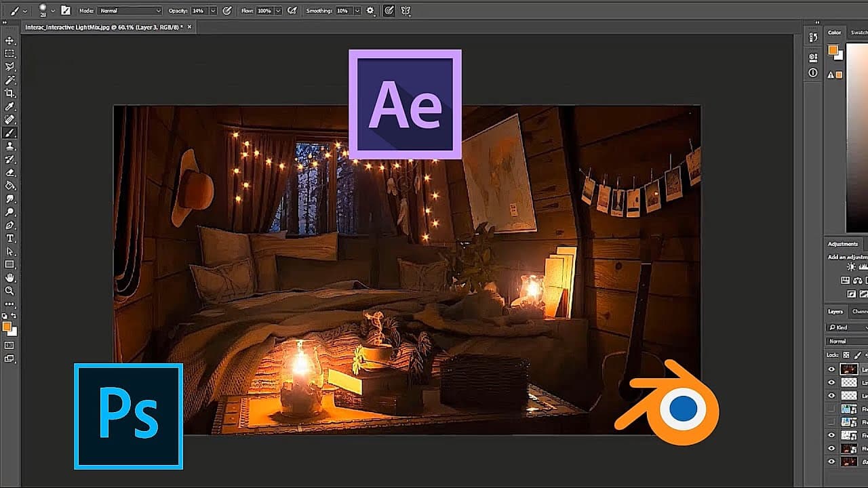Toggle pressure for opacity

pyautogui.click(x=226, y=11)
